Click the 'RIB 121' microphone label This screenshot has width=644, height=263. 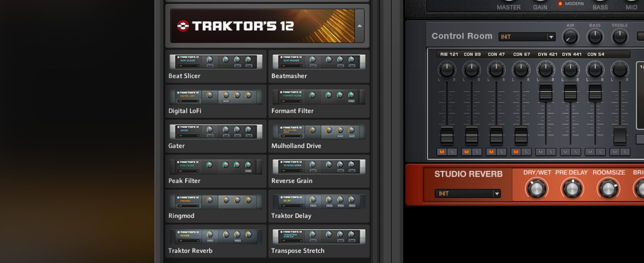(x=449, y=54)
